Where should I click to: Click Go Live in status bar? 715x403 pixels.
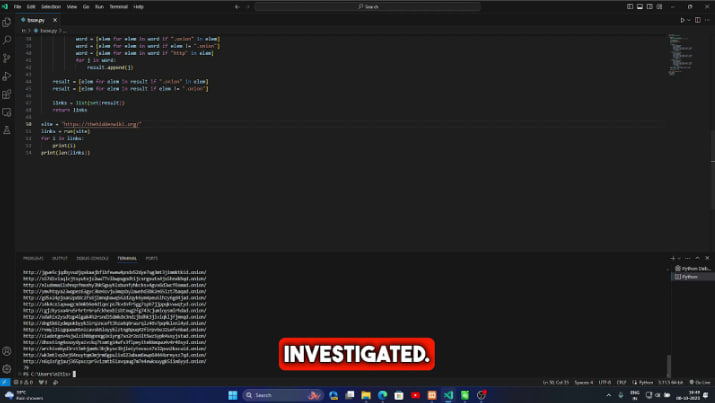click(x=700, y=382)
